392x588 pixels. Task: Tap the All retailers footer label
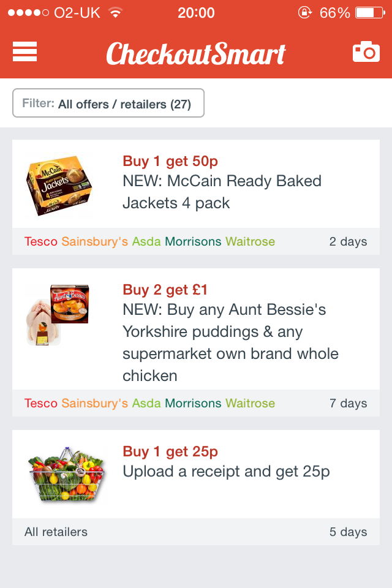point(56,532)
